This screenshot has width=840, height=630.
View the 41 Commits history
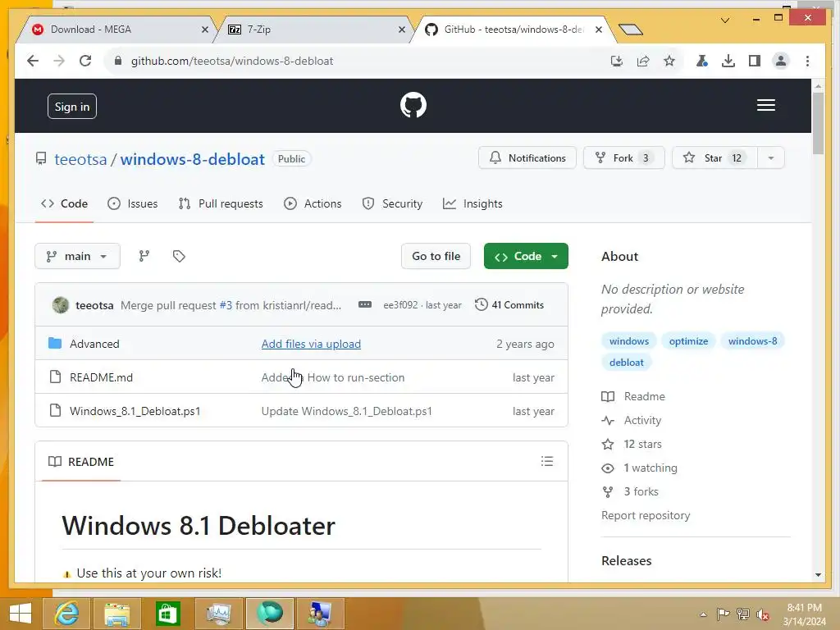click(509, 305)
